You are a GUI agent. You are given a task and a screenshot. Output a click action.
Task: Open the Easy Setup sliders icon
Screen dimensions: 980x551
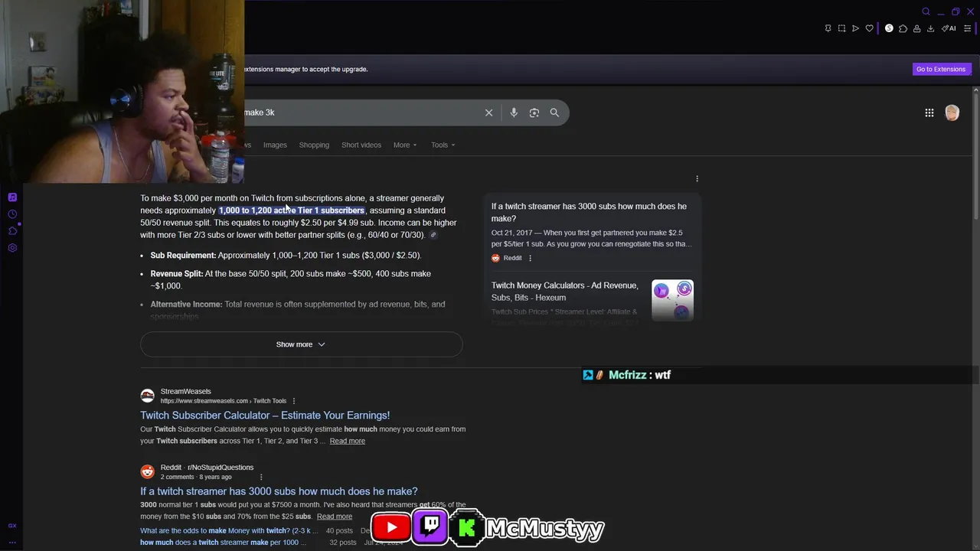[967, 28]
